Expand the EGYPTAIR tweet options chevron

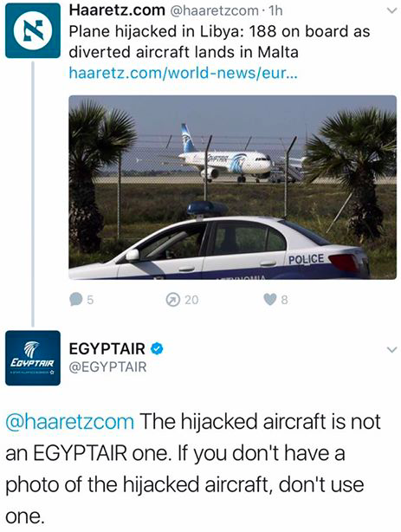click(391, 349)
